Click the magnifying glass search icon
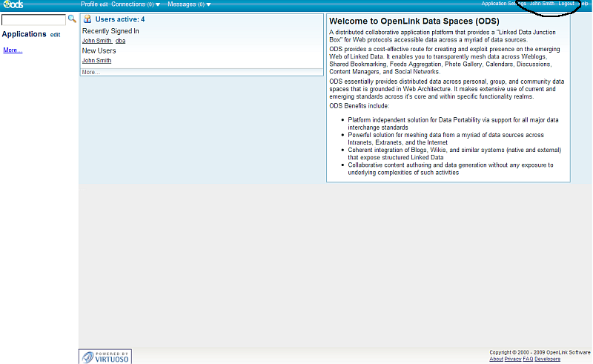This screenshot has width=593, height=364. [x=72, y=19]
